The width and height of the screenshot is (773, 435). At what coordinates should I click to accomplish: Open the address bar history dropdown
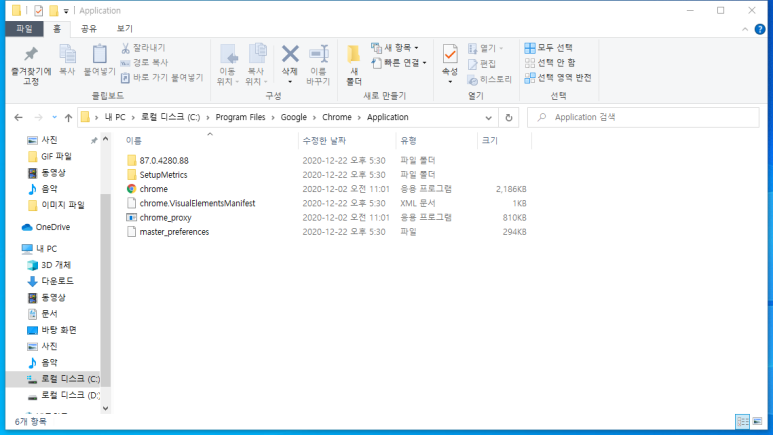coord(488,118)
